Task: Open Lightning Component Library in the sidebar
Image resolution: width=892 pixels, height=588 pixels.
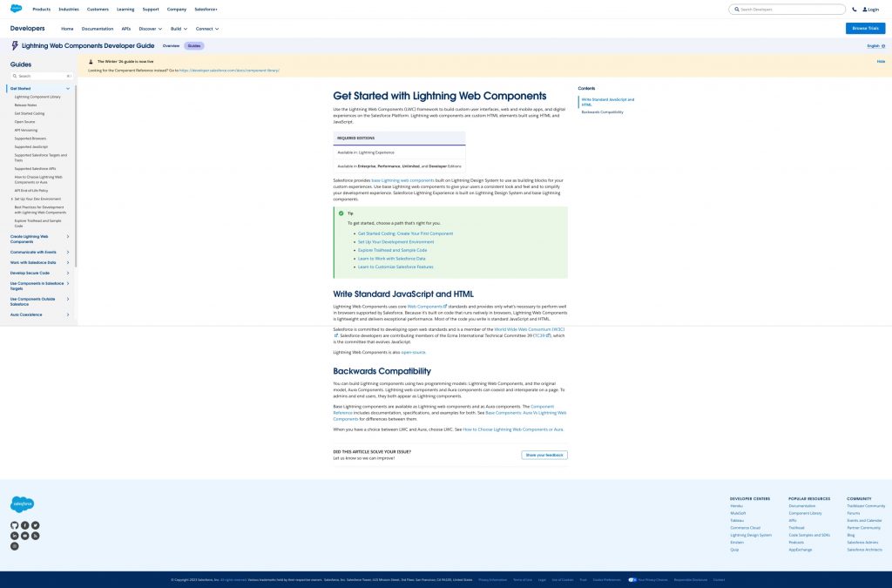Action: pos(37,97)
